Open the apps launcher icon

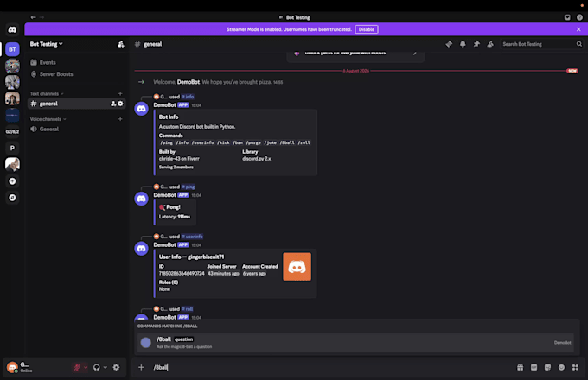tap(575, 367)
